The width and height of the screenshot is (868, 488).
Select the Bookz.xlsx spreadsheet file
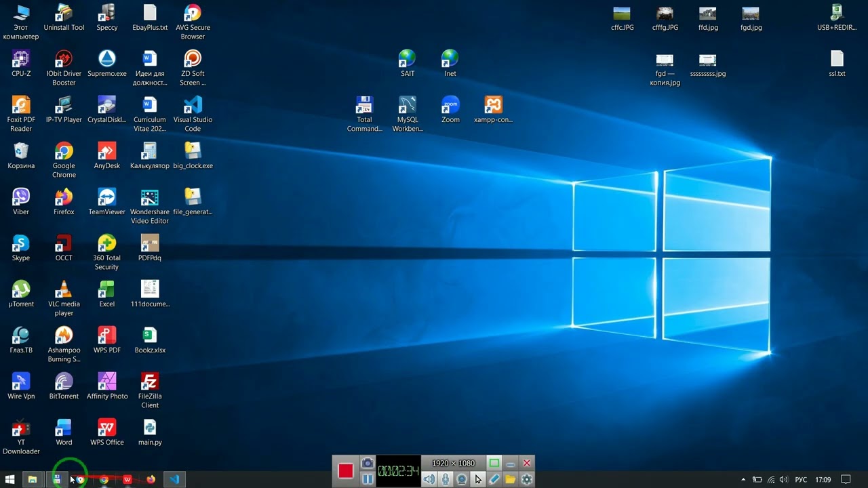pyautogui.click(x=150, y=340)
